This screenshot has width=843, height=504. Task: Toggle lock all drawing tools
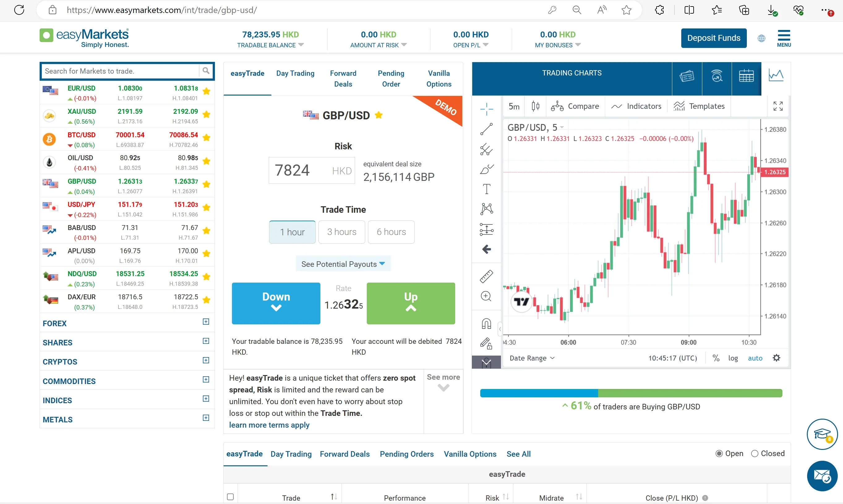coord(486,344)
